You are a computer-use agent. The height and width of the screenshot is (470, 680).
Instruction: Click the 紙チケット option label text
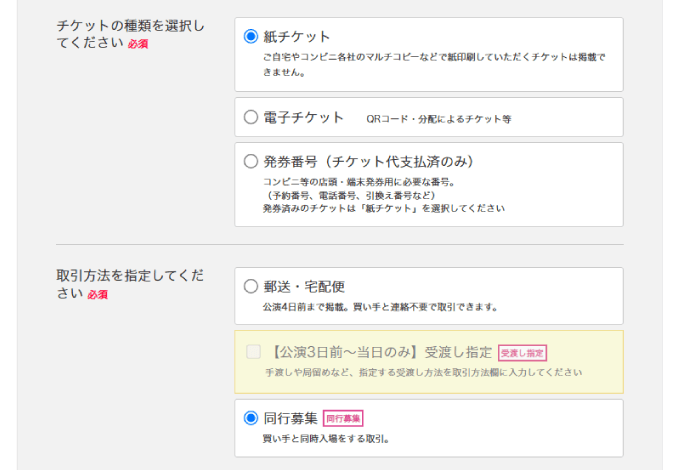297,37
